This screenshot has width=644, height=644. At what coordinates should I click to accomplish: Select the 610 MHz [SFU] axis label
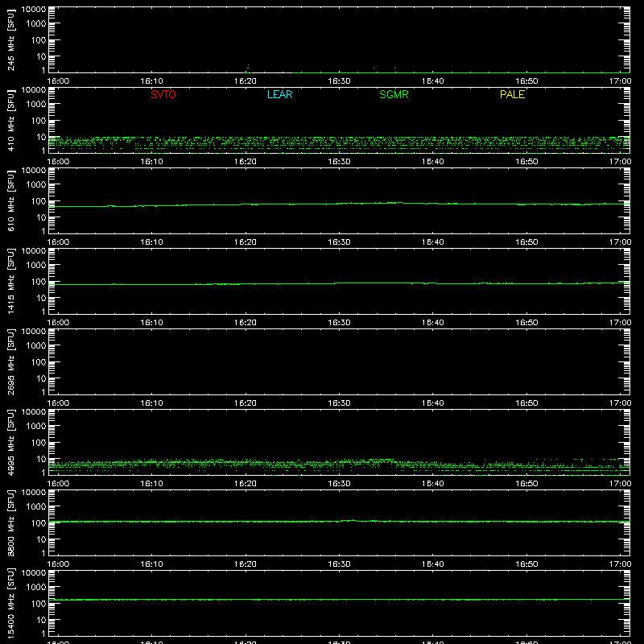[x=10, y=201]
